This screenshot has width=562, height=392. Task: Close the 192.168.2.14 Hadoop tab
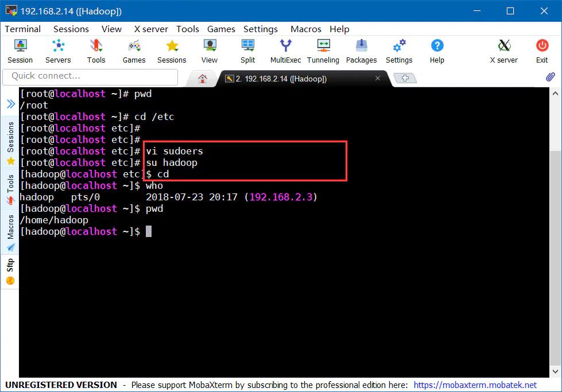pyautogui.click(x=378, y=79)
